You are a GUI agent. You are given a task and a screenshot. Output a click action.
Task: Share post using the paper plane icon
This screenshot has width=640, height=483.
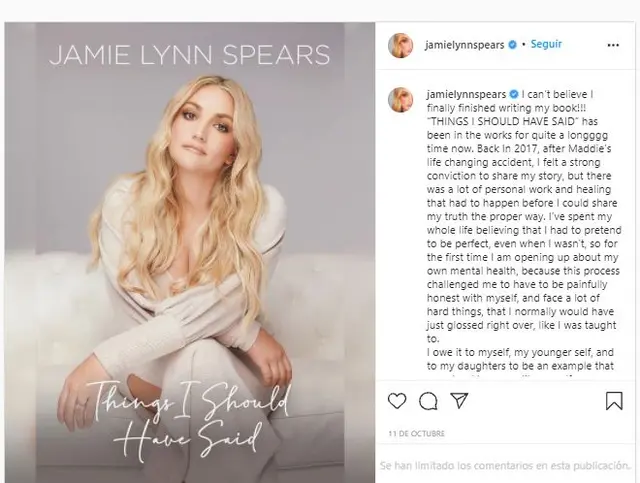pyautogui.click(x=459, y=401)
